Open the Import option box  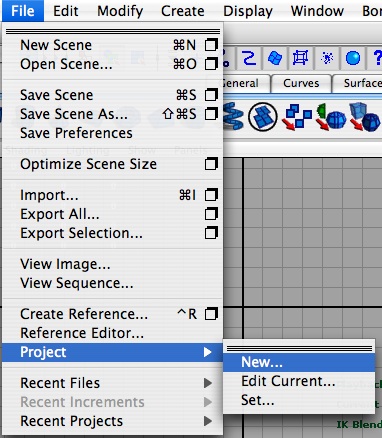211,195
